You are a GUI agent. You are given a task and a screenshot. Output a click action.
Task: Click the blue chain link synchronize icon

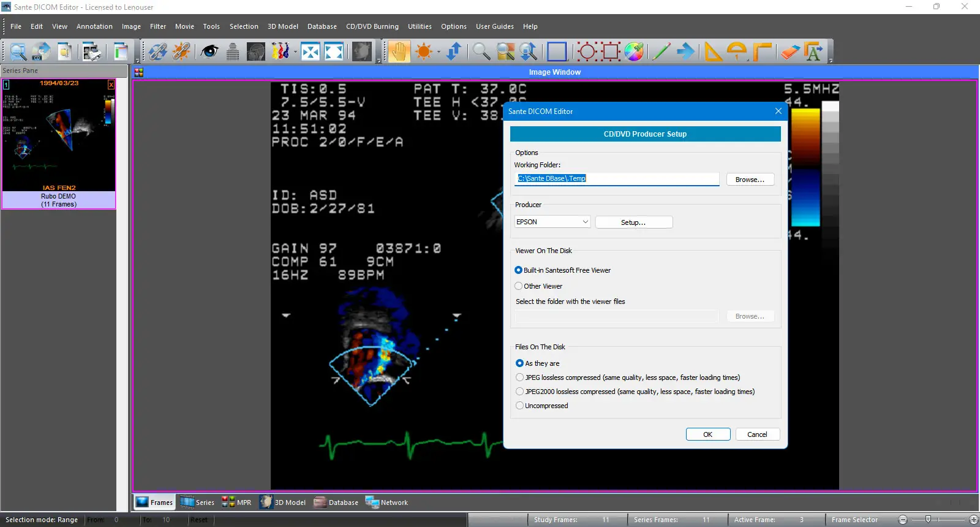tap(157, 51)
